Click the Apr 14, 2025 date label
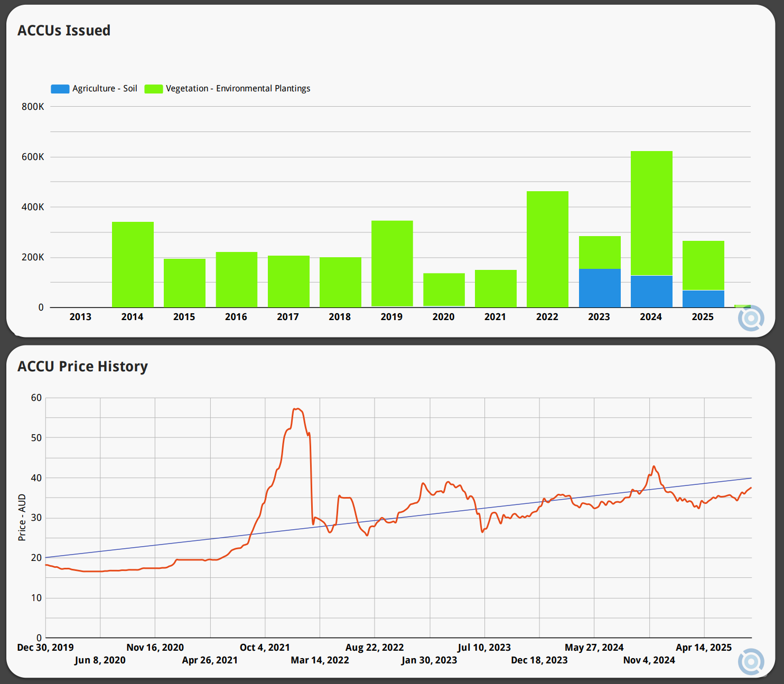 click(x=704, y=648)
